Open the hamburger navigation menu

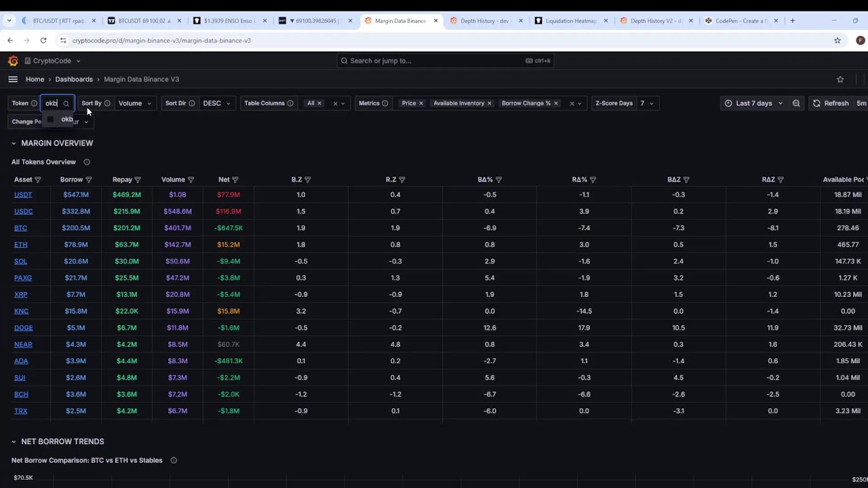(13, 79)
